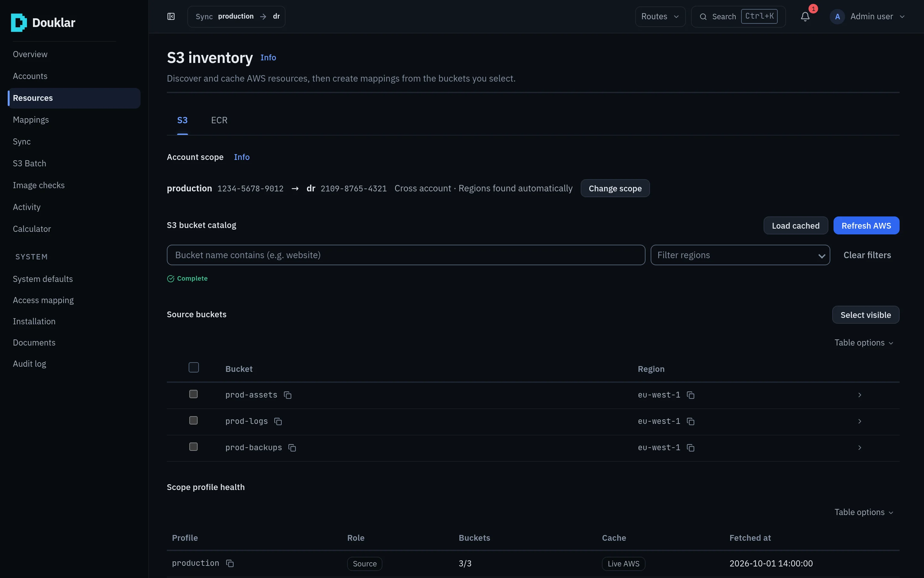Expand the Admin user menu chevron
This screenshot has width=924, height=578.
tap(902, 17)
